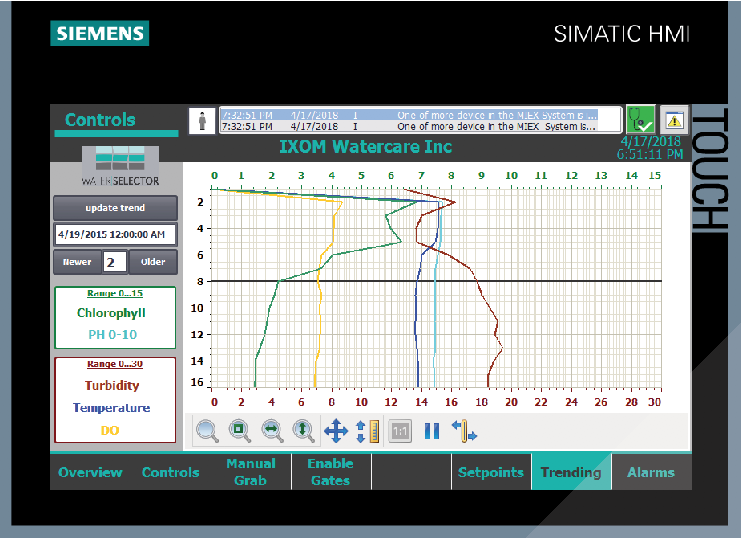Open the Controls tab in bottom bar
This screenshot has width=742, height=538.
point(170,472)
